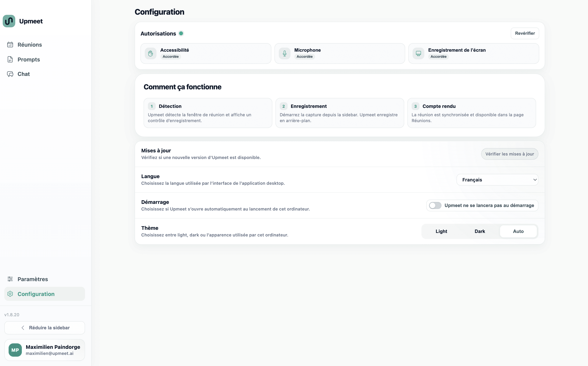Click the Accordée badge under Enregistrement de l'écran

pos(438,57)
